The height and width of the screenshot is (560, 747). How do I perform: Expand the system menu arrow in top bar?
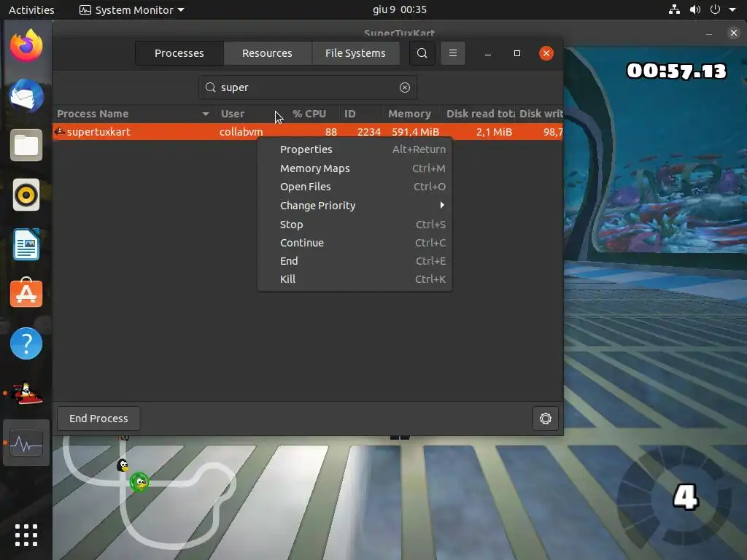(x=732, y=9)
